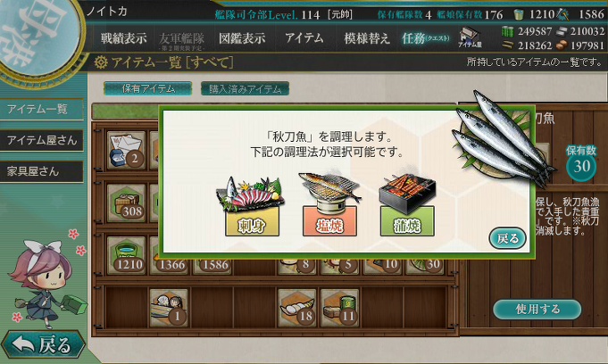The height and width of the screenshot is (364, 608).
Task: Open 図鑑表示 from the top menu
Action: (242, 38)
